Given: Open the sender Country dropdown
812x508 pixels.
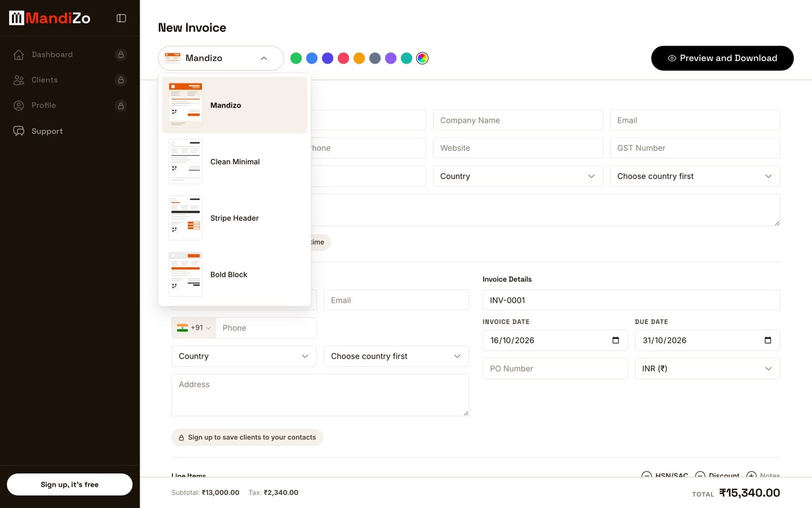Looking at the screenshot, I should pos(518,176).
